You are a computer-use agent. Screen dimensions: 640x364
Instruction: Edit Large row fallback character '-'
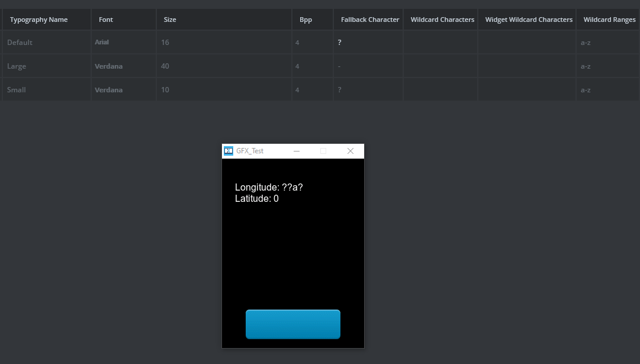pyautogui.click(x=368, y=66)
